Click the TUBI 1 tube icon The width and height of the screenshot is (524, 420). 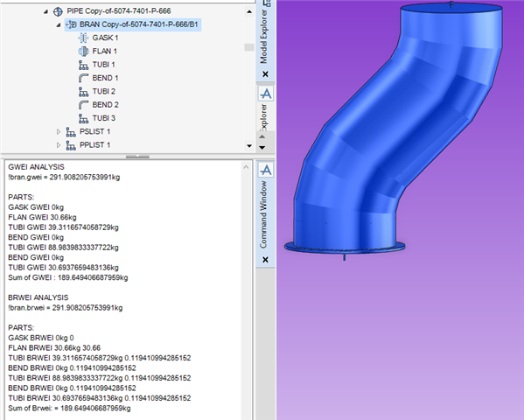[x=83, y=65]
